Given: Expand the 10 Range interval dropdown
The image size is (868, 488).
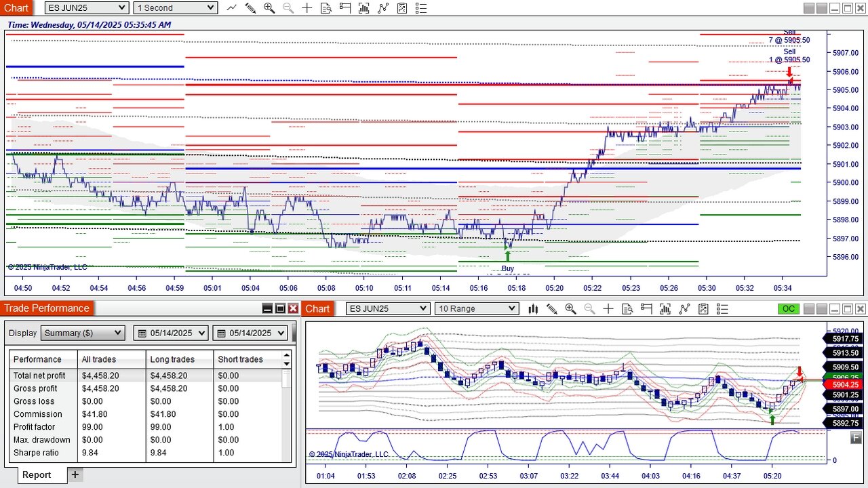Looking at the screenshot, I should coord(477,309).
